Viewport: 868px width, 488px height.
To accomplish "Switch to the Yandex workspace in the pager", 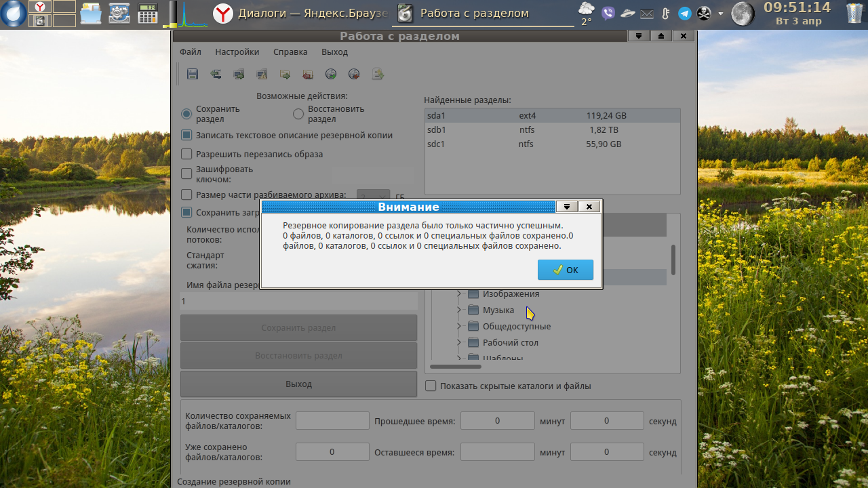I will click(40, 7).
